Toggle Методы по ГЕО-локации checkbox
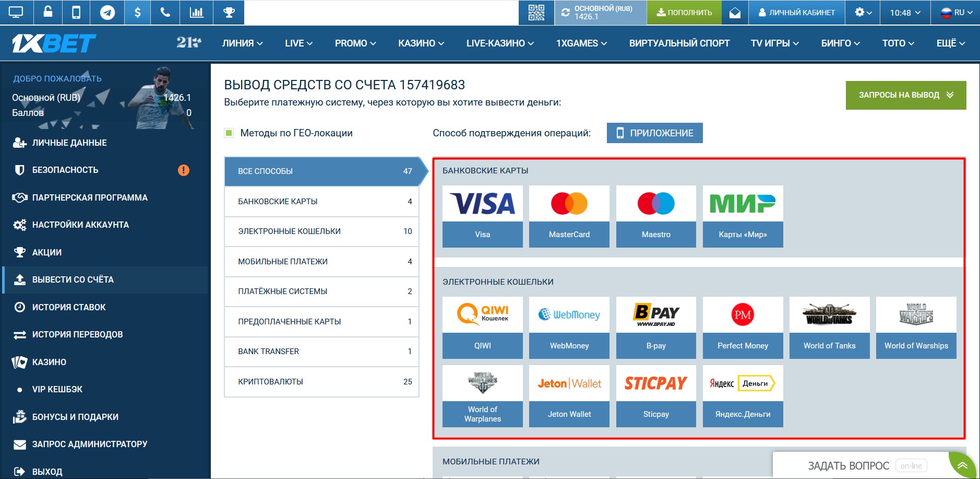Image resolution: width=980 pixels, height=479 pixels. [x=229, y=133]
